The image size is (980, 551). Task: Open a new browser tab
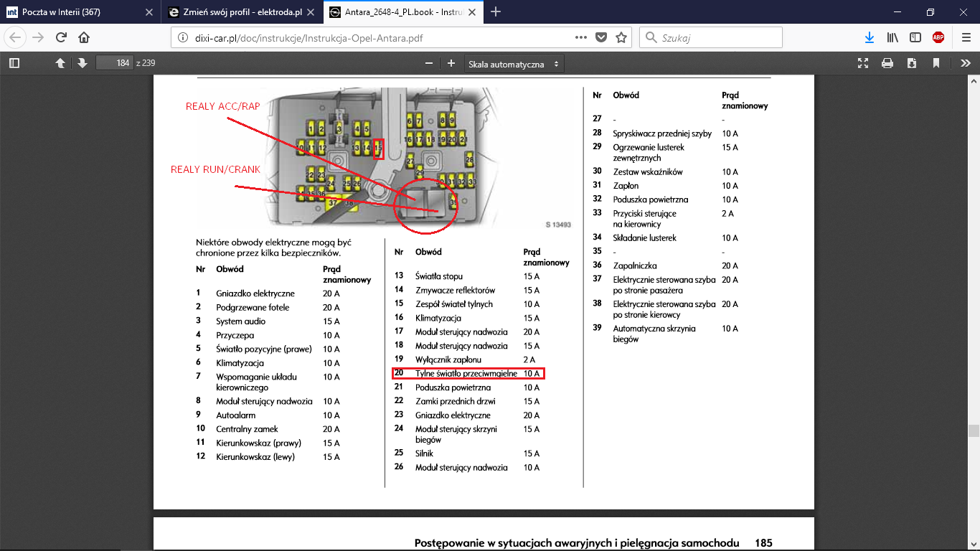click(x=496, y=12)
